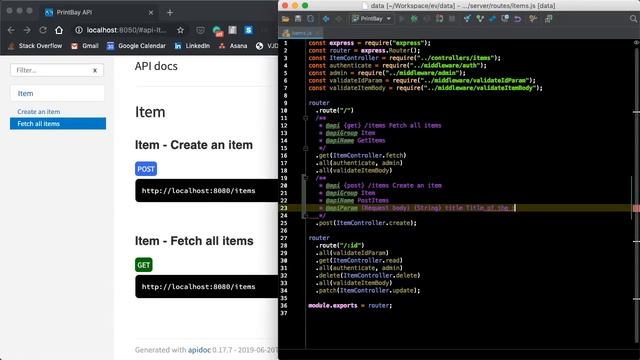
Task: Click the green GET method badge
Action: 144,265
